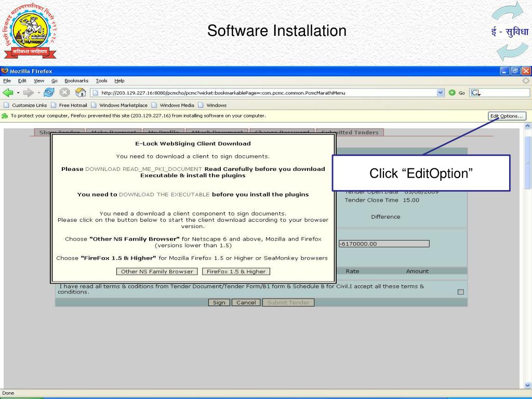Image resolution: width=532 pixels, height=399 pixels.
Task: Click the Google search box
Action: (x=499, y=92)
